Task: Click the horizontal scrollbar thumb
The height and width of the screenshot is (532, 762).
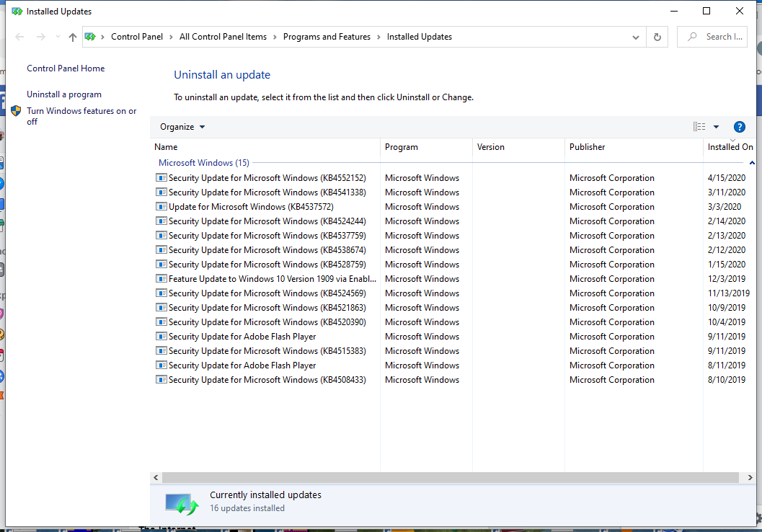Action: [x=450, y=478]
